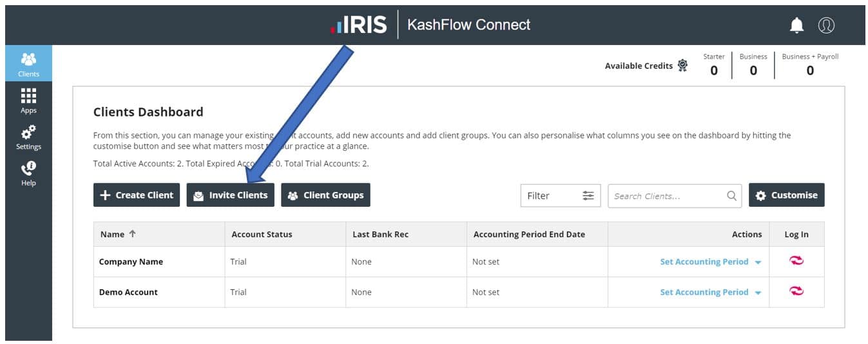Screen dimensions: 868x344
Task: Open the user profile icon
Action: point(826,25)
